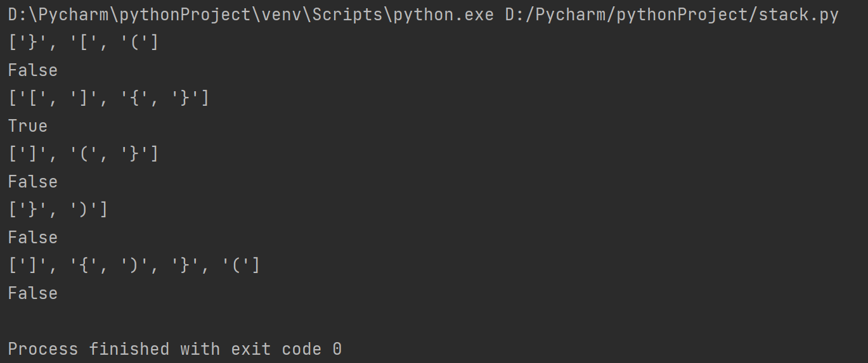This screenshot has height=363, width=868.
Task: Click the 'D:\Pycharm' drive prefix of the command
Action: [x=58, y=15]
